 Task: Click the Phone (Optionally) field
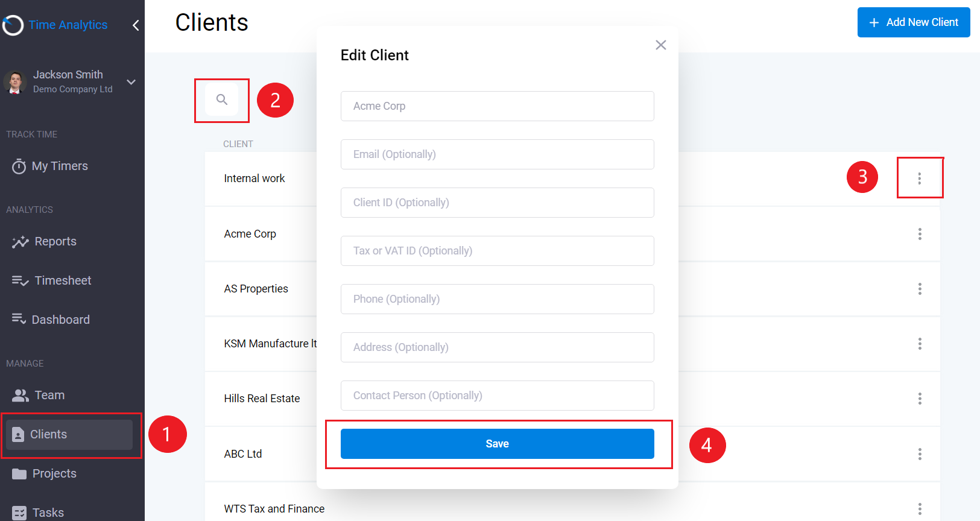tap(498, 299)
